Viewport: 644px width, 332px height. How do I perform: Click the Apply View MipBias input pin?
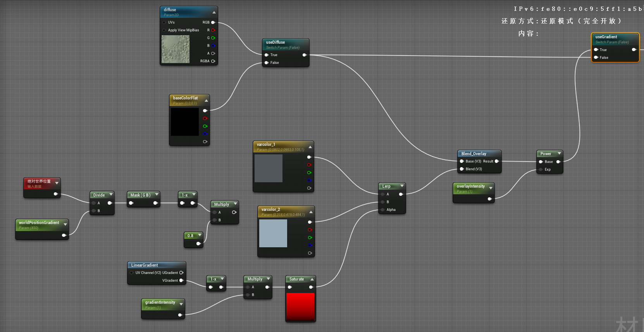pyautogui.click(x=164, y=30)
